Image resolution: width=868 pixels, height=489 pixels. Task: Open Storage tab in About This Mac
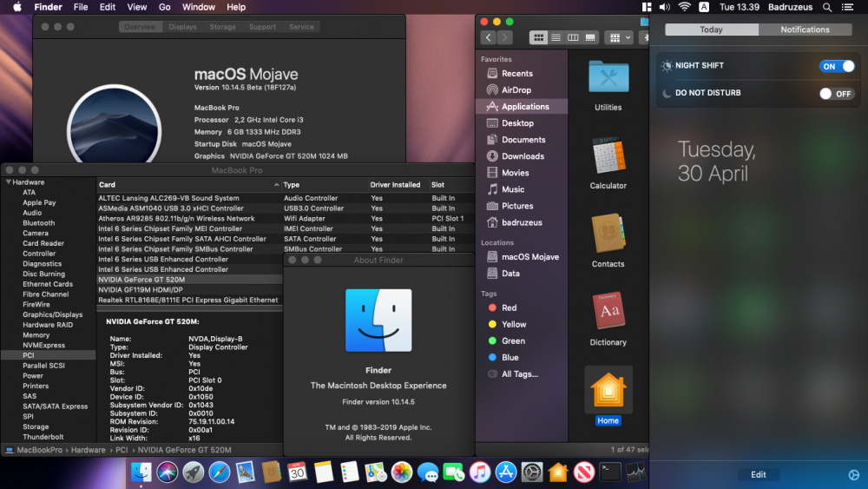pos(222,27)
